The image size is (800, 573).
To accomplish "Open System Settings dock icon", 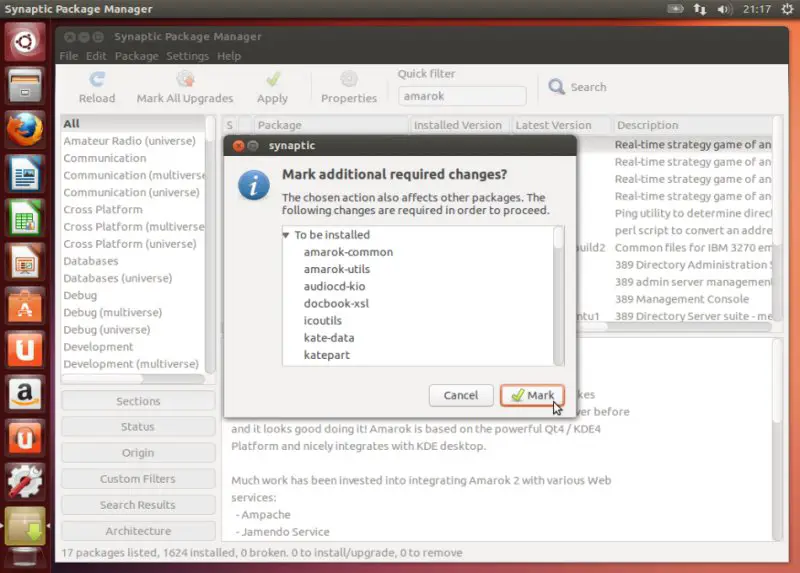I will [24, 482].
